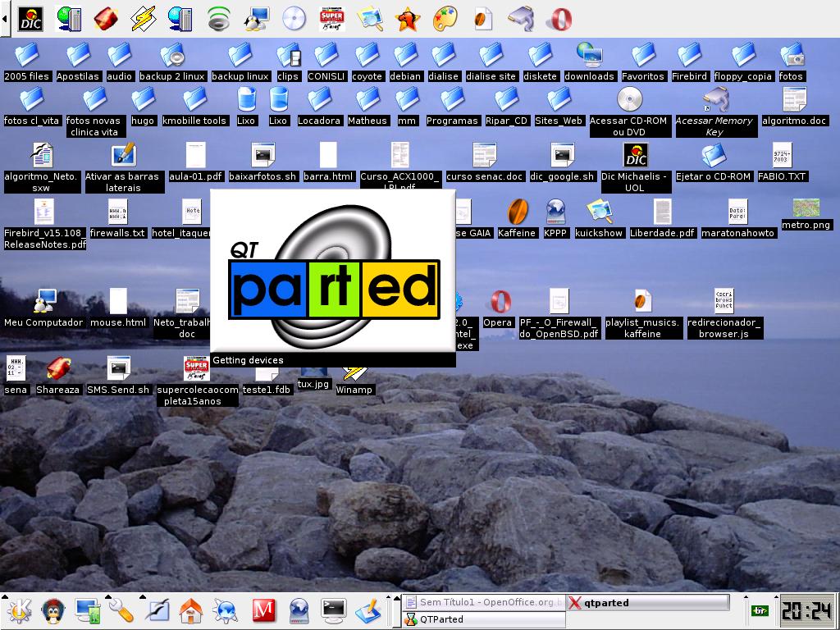Launch the terminal icon in bottom panel
Viewport: 840px width, 630px height.
tap(334, 611)
